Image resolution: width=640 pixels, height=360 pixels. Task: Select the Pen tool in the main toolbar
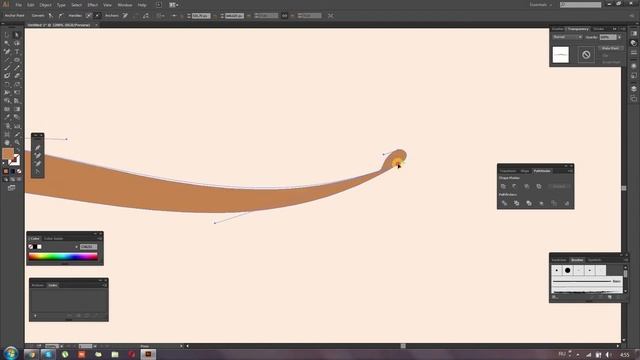tap(7, 51)
